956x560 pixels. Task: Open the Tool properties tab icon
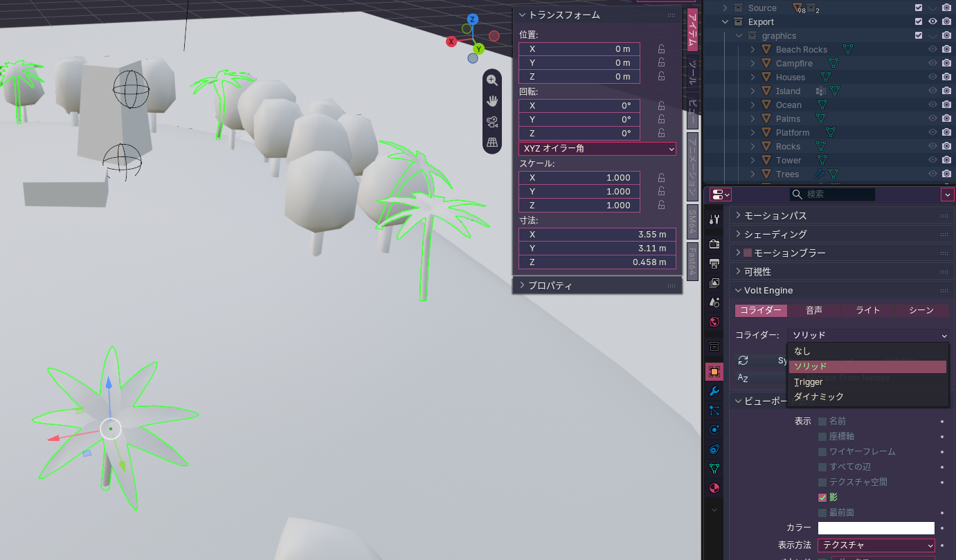click(714, 219)
